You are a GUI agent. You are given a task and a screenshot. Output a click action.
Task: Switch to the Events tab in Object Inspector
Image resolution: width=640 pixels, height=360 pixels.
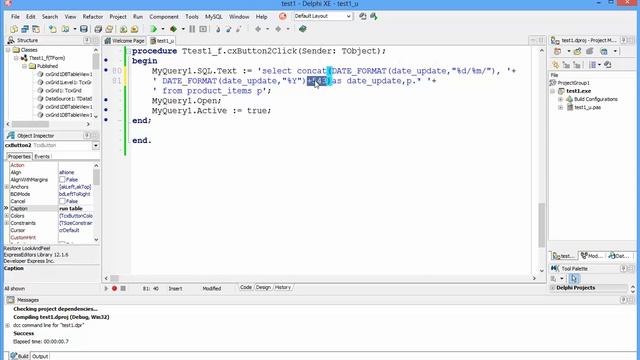[x=42, y=157]
